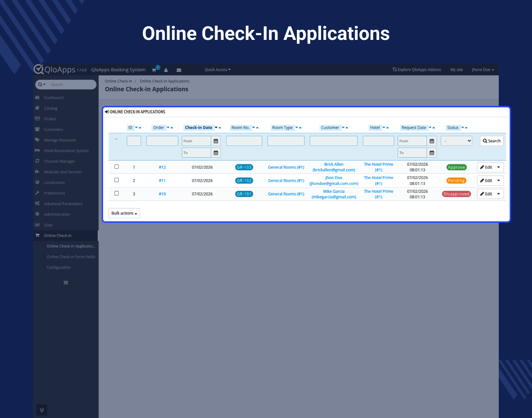Click the orange Pending status badge
Viewport: 532px width, 418px height.
[x=456, y=180]
